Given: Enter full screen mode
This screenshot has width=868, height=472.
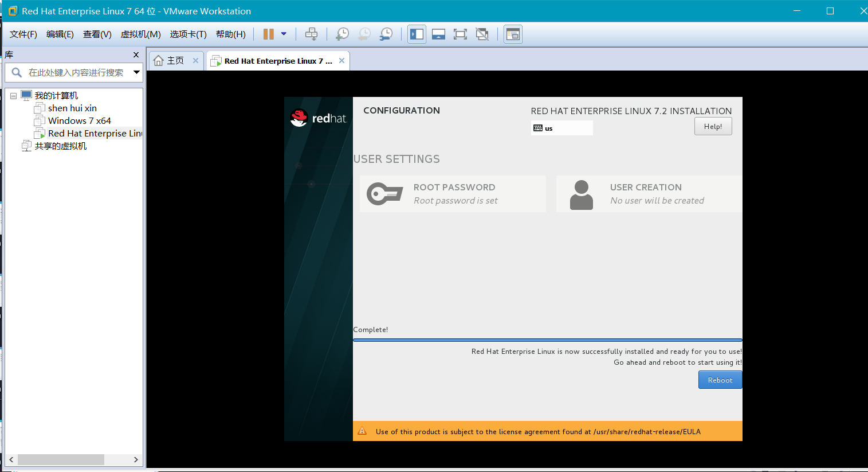Looking at the screenshot, I should pyautogui.click(x=460, y=34).
